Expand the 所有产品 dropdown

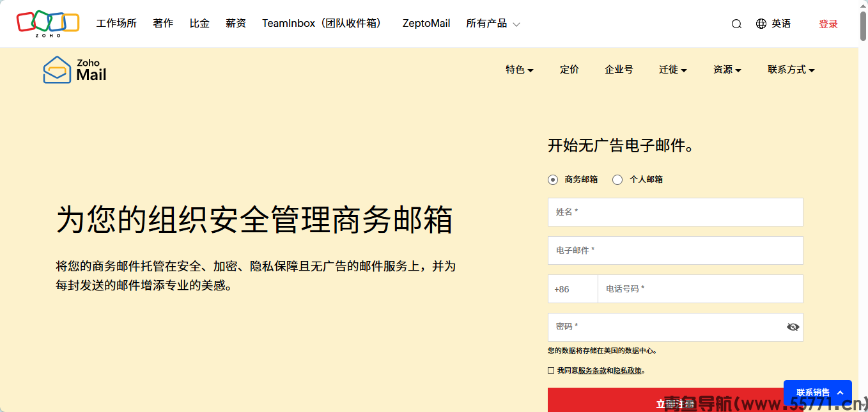click(x=493, y=24)
